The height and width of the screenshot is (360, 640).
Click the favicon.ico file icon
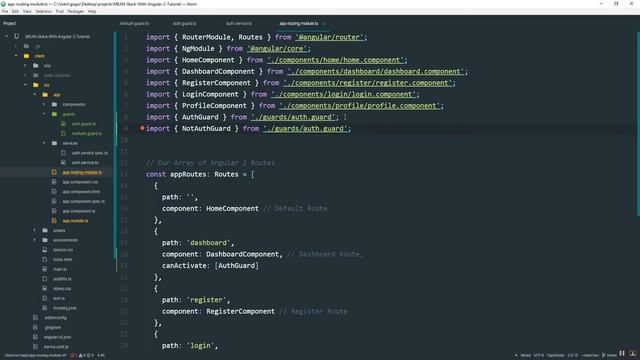[x=44, y=250]
